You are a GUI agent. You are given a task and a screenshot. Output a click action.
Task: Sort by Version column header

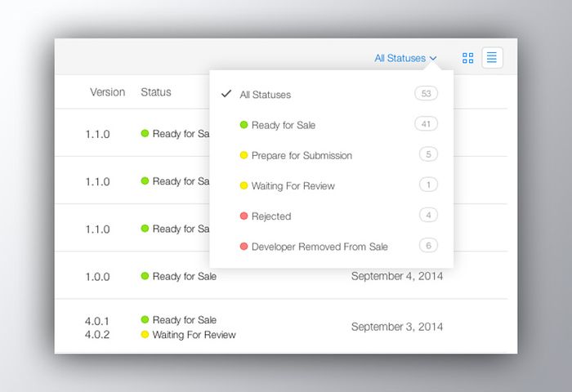[107, 92]
